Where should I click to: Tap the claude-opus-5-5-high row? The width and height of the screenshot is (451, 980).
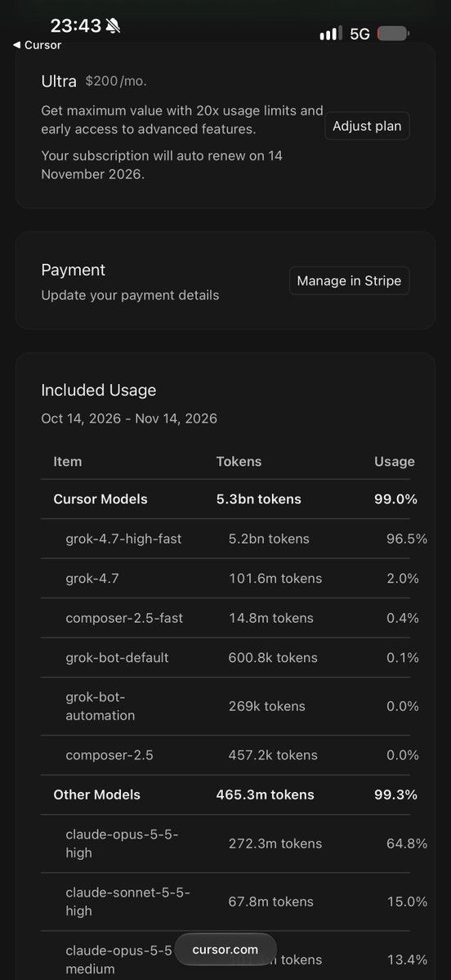coord(225,844)
